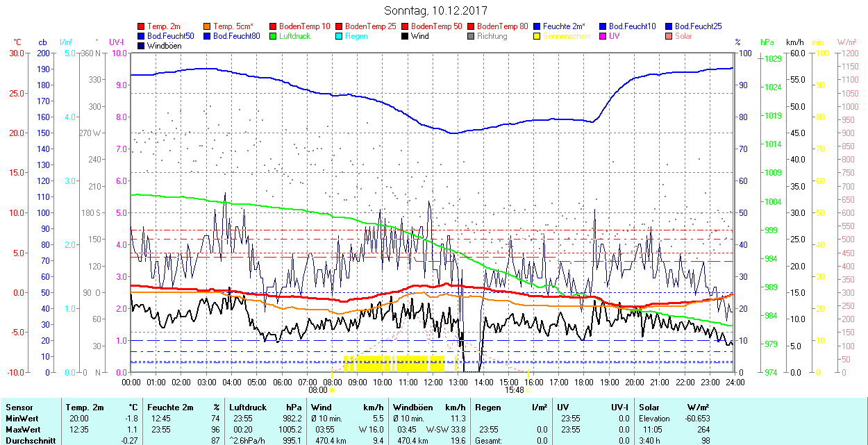Click the orange Temp. 5cm legend swatch
Screen dimensions: 868x445
point(208,26)
